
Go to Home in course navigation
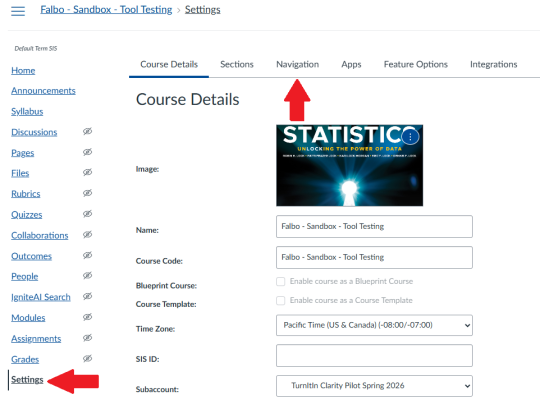[23, 71]
